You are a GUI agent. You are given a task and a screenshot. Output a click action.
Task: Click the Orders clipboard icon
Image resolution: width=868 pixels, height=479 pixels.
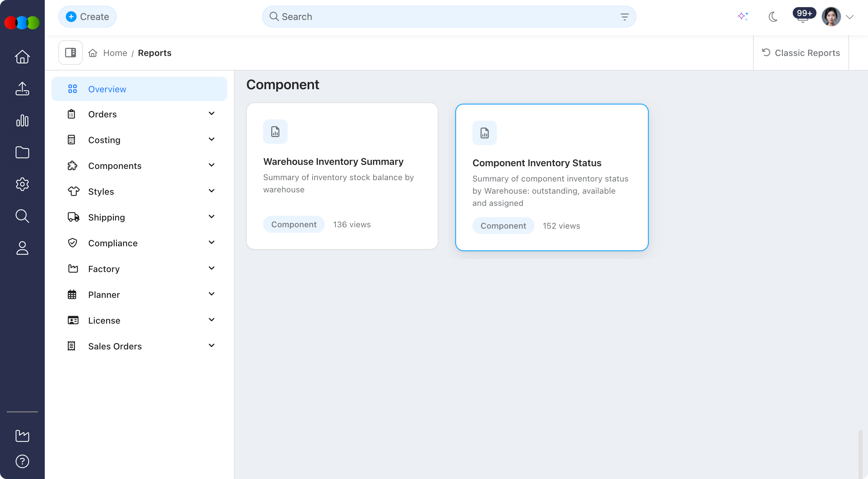point(72,114)
